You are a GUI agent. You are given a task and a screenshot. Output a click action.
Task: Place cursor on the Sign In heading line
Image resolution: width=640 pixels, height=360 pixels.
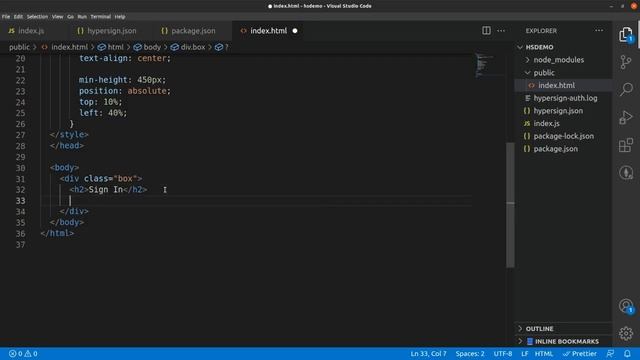click(108, 189)
